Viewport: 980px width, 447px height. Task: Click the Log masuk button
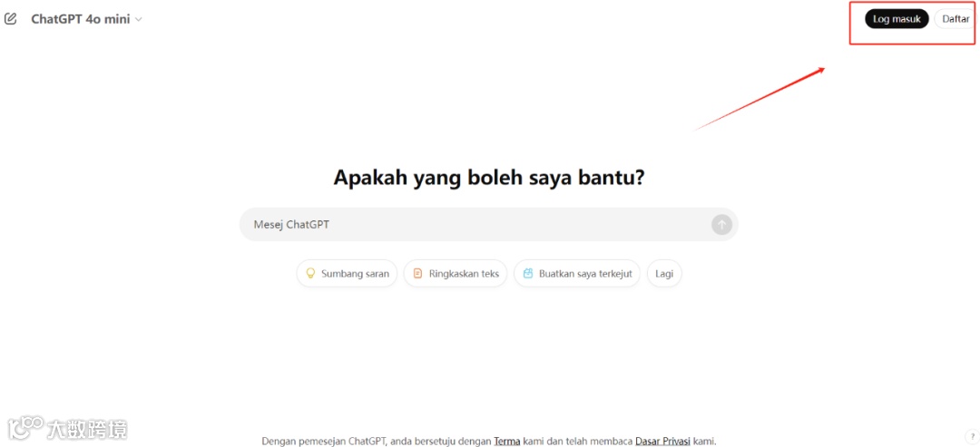click(x=897, y=19)
